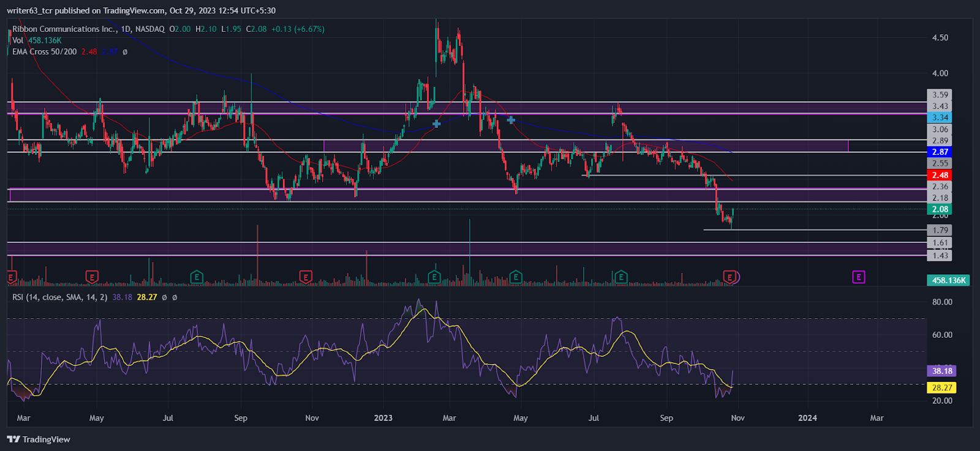Click the 2.89 price level label

click(x=940, y=141)
